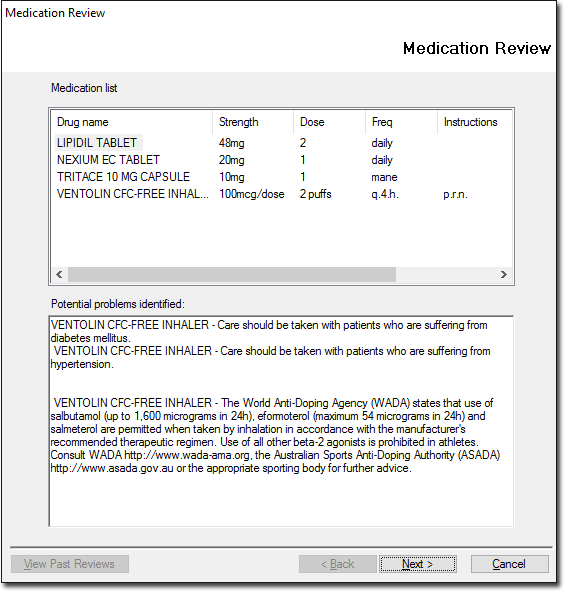This screenshot has height=592, width=565.
Task: Click the scrollbar's right arrow
Action: click(x=503, y=274)
